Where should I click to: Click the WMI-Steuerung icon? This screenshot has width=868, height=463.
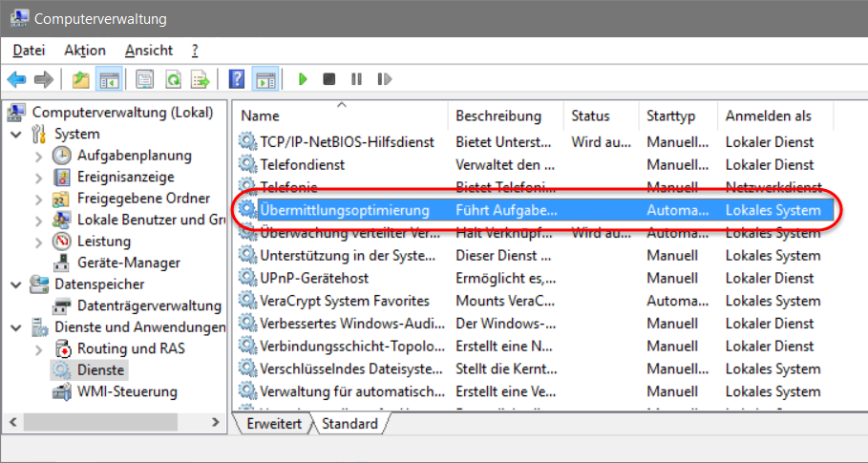62,391
